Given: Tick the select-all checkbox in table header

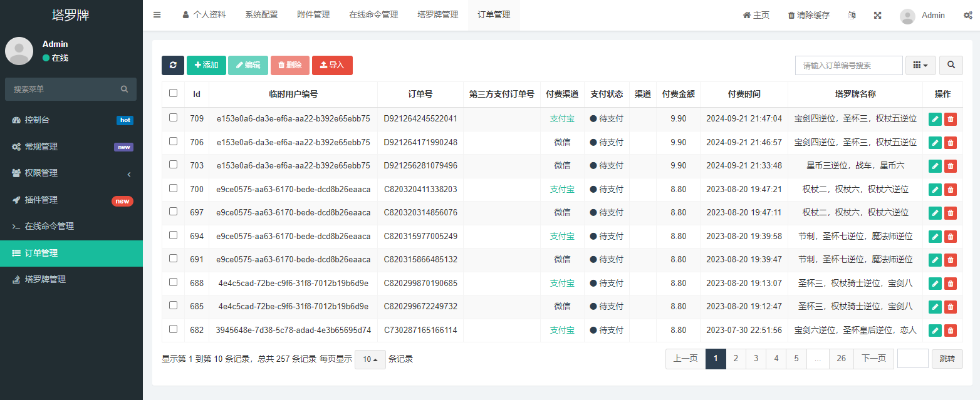Looking at the screenshot, I should click(x=174, y=93).
